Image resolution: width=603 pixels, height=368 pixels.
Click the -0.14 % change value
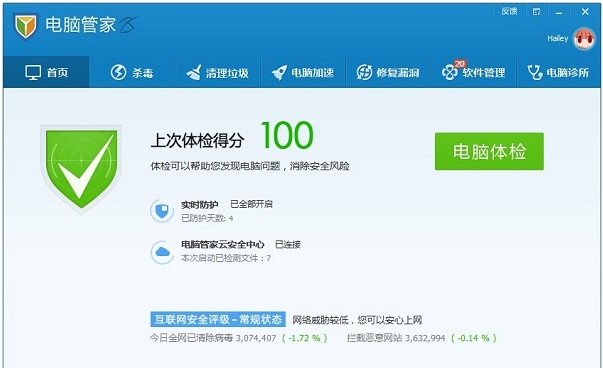pyautogui.click(x=474, y=338)
